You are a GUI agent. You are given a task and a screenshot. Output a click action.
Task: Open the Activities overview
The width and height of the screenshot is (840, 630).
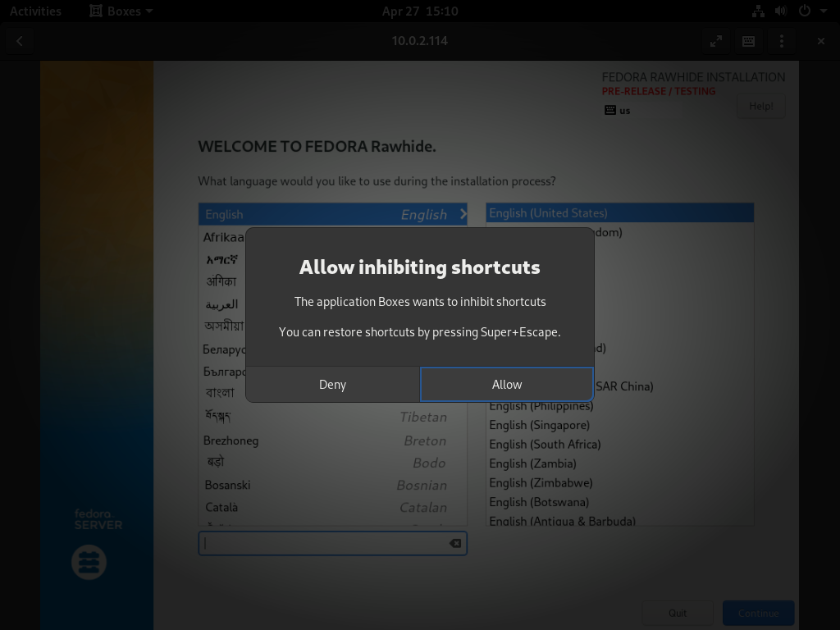pos(35,11)
